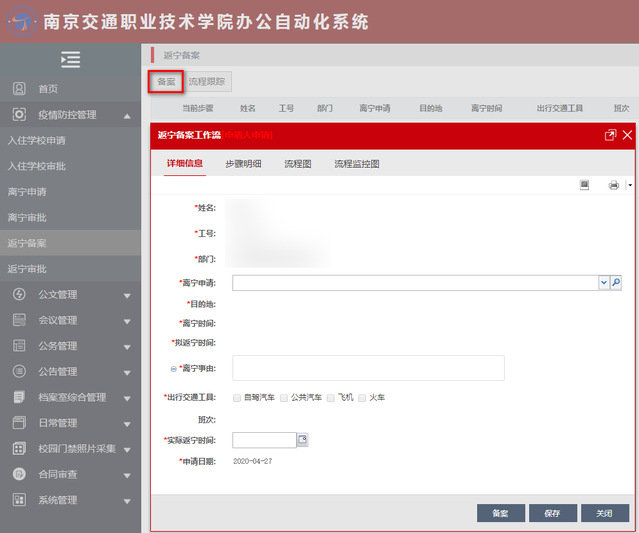Click the 公文管理 sidebar icon

click(x=19, y=295)
